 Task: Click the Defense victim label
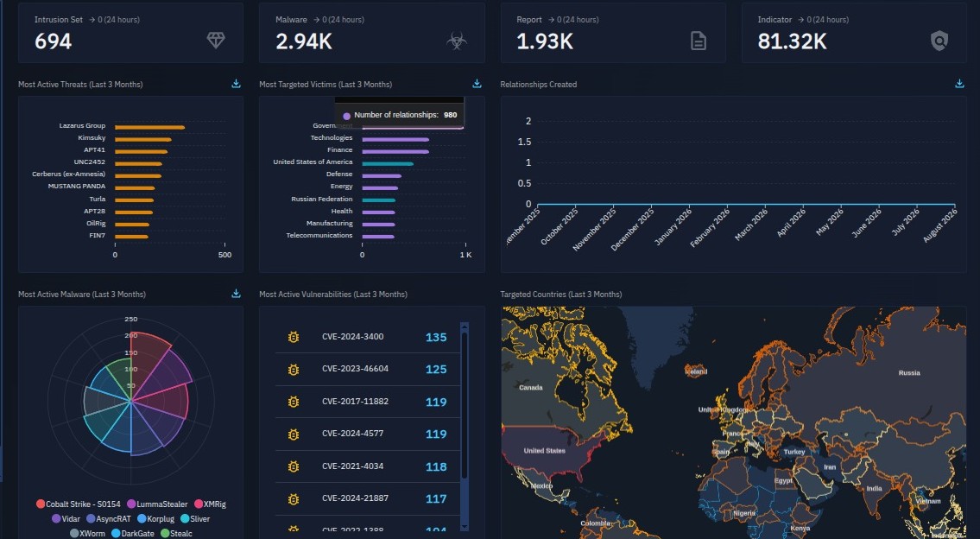339,174
